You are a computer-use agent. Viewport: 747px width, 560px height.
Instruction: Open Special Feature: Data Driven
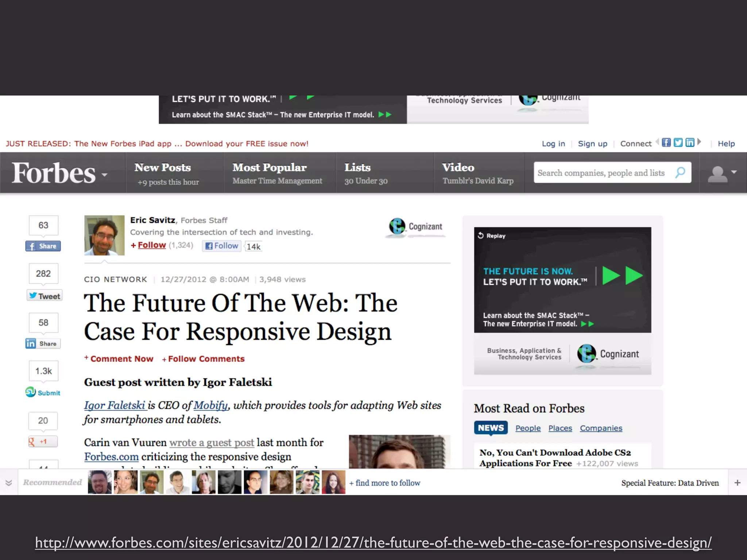(670, 483)
